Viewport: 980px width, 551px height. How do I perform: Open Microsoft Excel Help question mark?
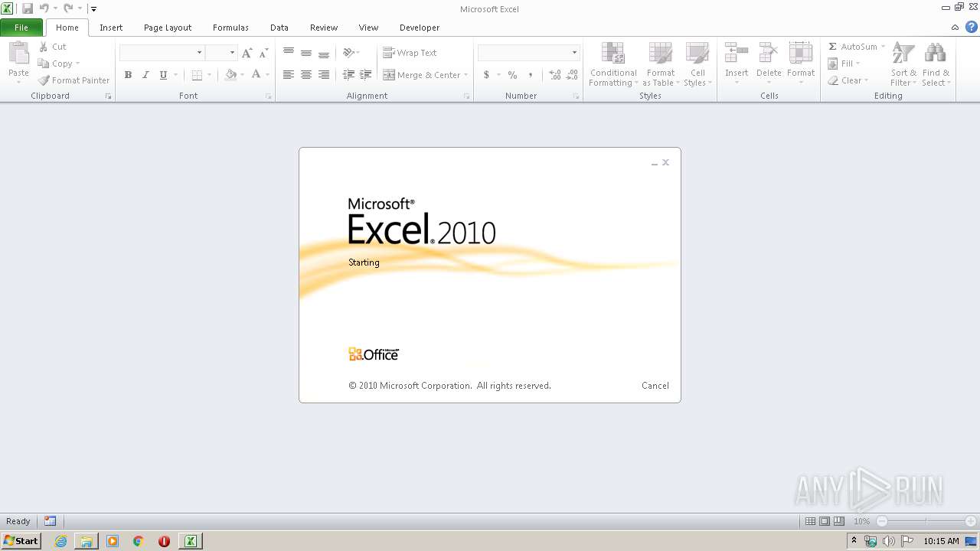coord(972,27)
